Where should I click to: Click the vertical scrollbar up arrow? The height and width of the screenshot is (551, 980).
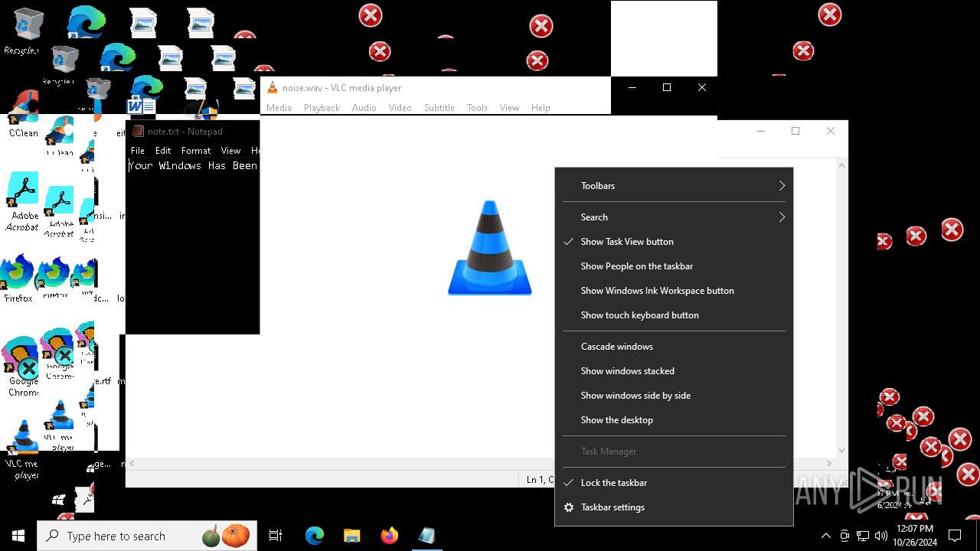point(842,165)
